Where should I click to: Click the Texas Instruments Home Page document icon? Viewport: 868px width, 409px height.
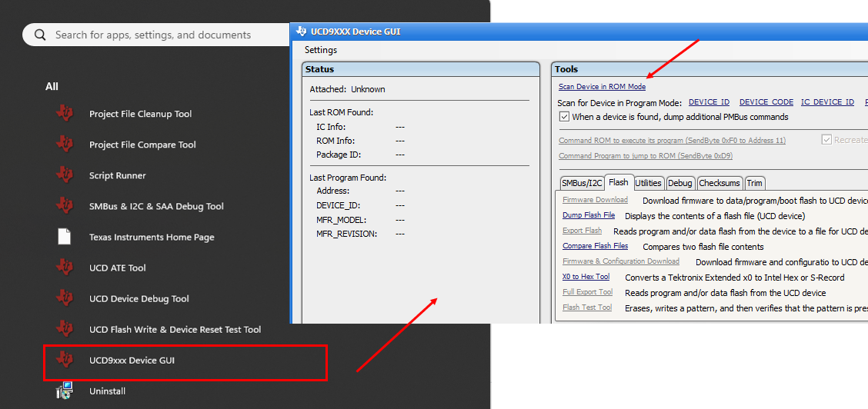(x=65, y=237)
